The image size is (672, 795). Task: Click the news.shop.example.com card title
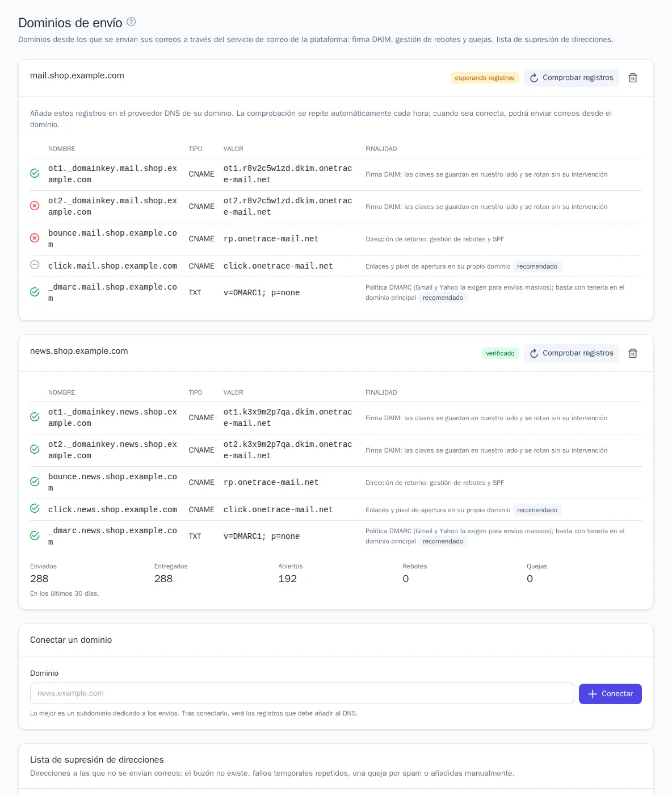coord(79,351)
